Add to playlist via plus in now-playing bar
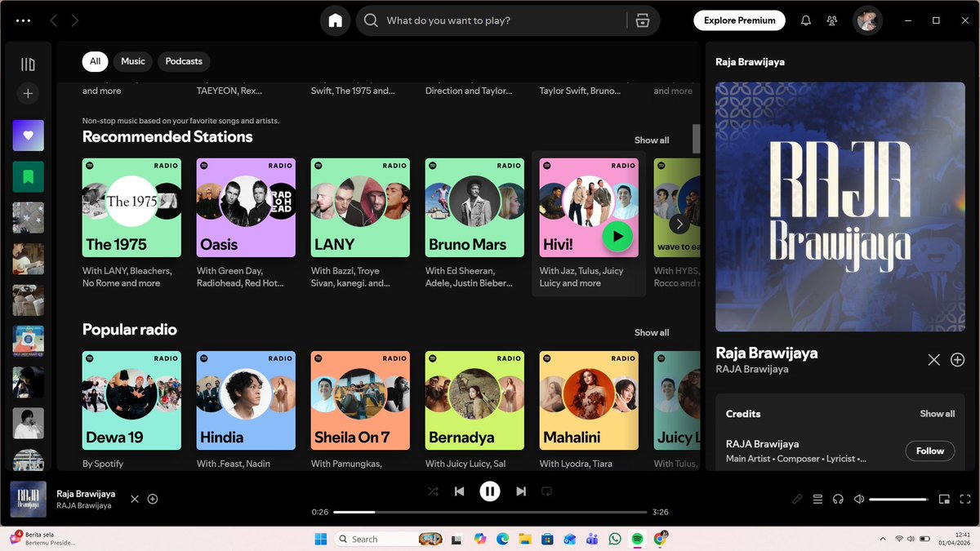This screenshot has width=980, height=551. click(x=153, y=499)
